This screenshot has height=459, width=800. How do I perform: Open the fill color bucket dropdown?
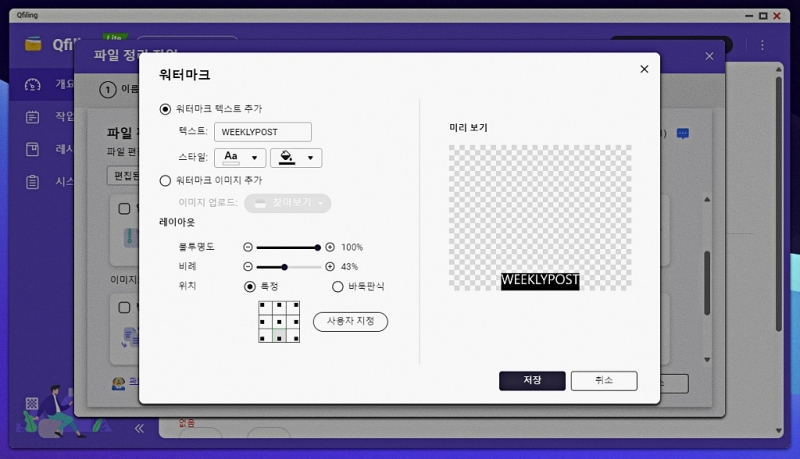(295, 158)
